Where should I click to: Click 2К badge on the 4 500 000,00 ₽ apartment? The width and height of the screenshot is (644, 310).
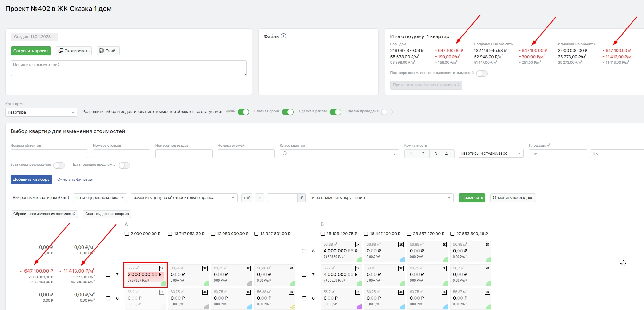tap(358, 268)
